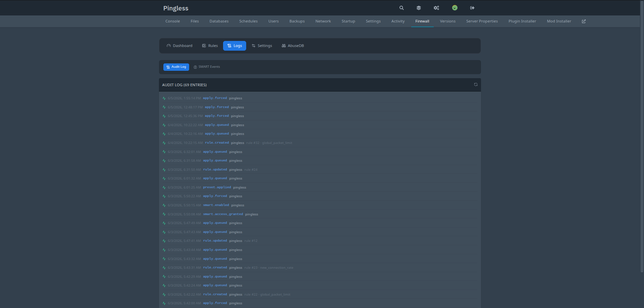The width and height of the screenshot is (644, 308).
Task: Click pulse icon on the 5:47:41 AM rule.updated entry
Action: [x=164, y=241]
